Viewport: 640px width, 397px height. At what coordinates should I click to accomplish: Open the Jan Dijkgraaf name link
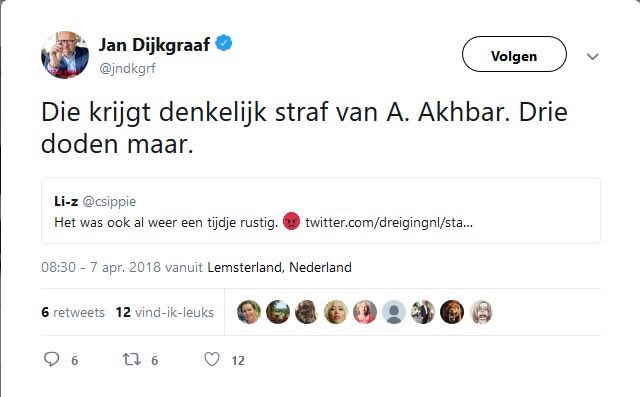(154, 45)
